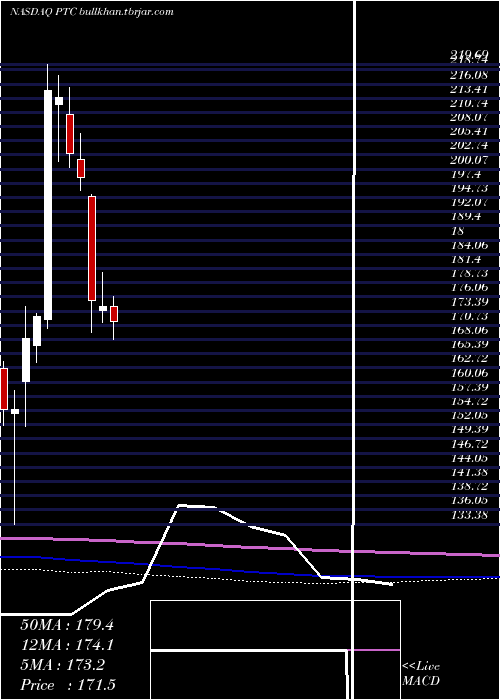Click the tallest white candlestick body
The image size is (500, 700).
(48, 205)
